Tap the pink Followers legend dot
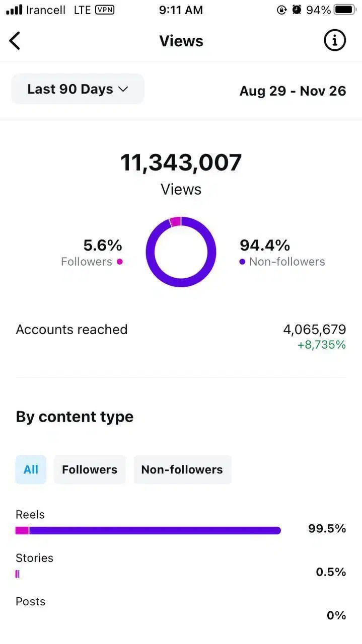 pos(119,262)
